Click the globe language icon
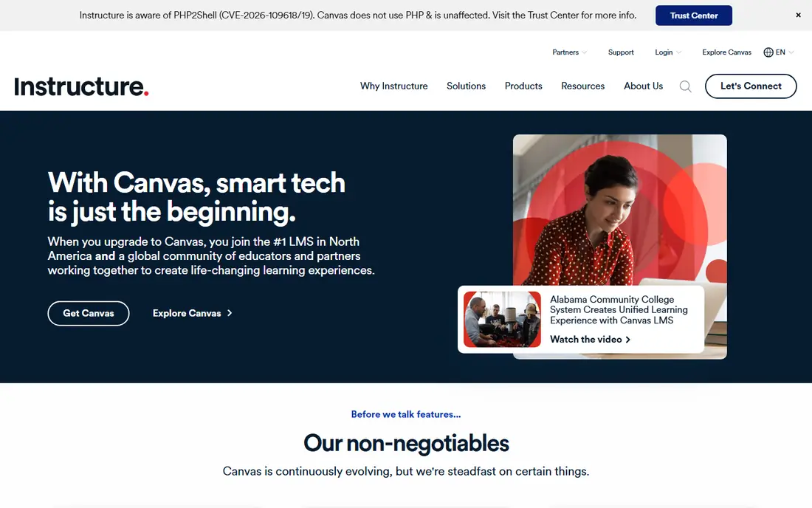Image resolution: width=812 pixels, height=508 pixels. click(x=768, y=52)
